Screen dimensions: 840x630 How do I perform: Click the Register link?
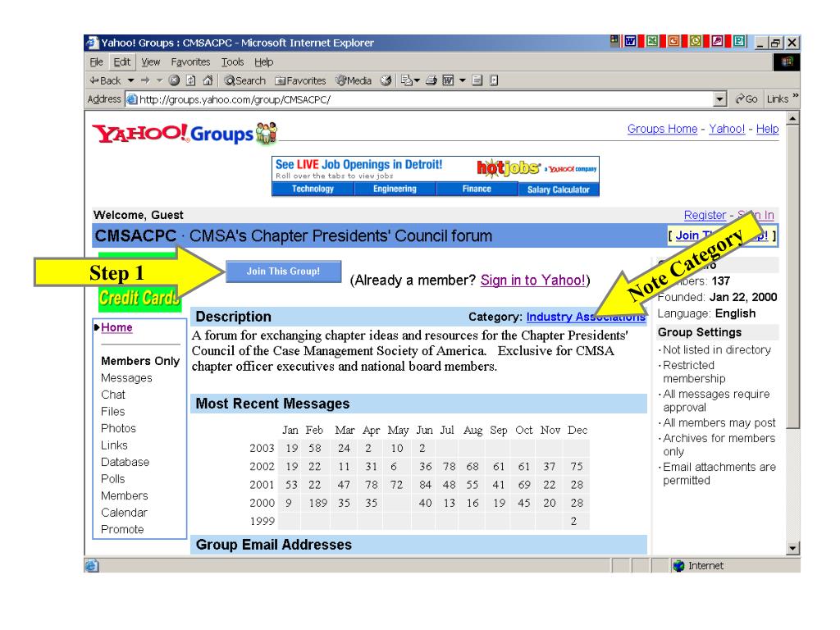click(705, 216)
